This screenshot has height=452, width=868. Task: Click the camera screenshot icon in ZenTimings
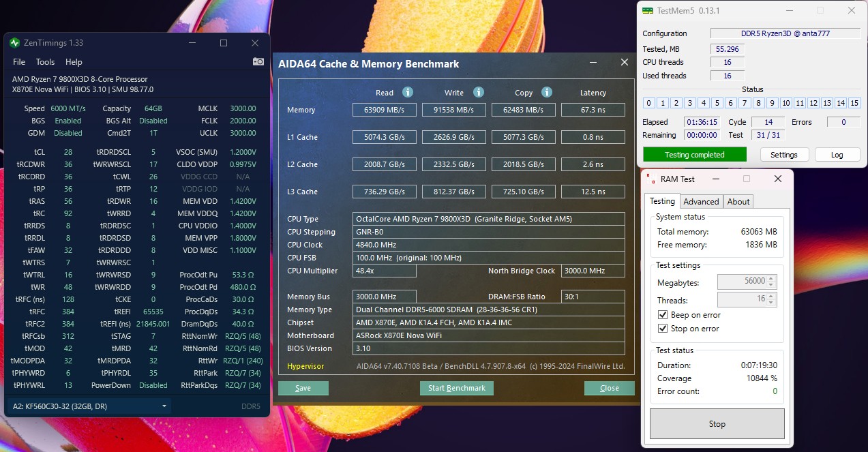(258, 61)
